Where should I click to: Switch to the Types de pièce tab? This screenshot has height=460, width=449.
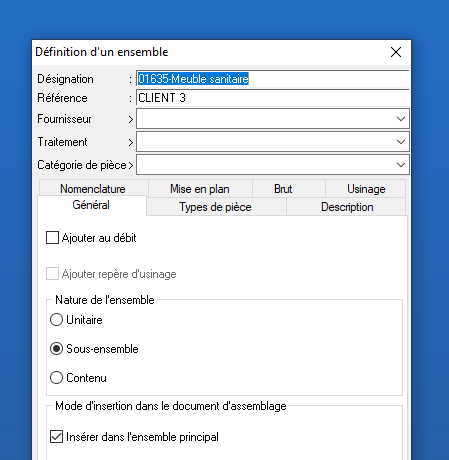[x=215, y=207]
